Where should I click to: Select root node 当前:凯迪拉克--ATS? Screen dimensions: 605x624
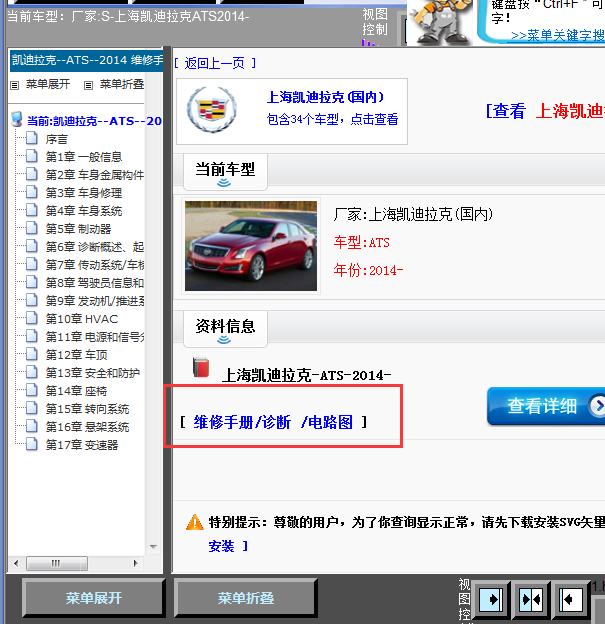coord(94,121)
